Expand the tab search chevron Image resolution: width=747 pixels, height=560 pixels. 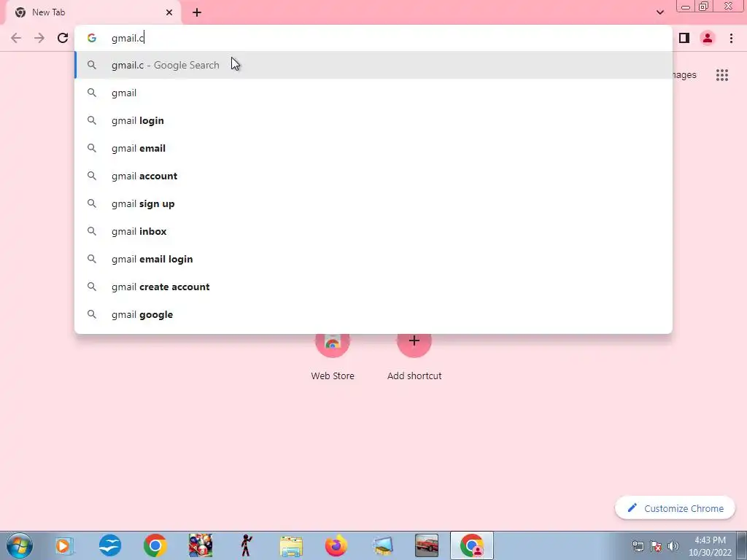[x=659, y=12]
